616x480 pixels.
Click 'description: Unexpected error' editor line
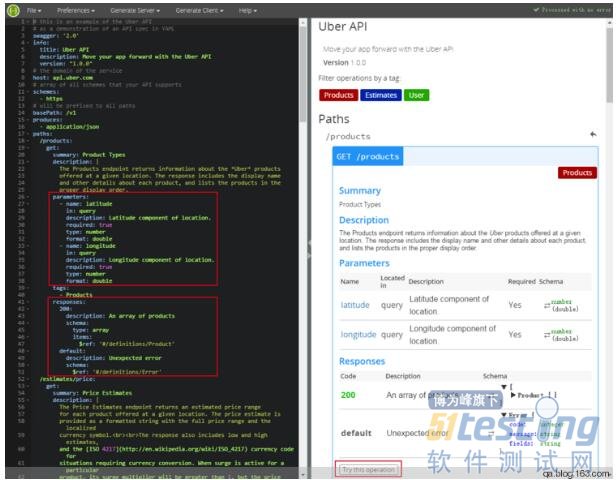[114, 358]
